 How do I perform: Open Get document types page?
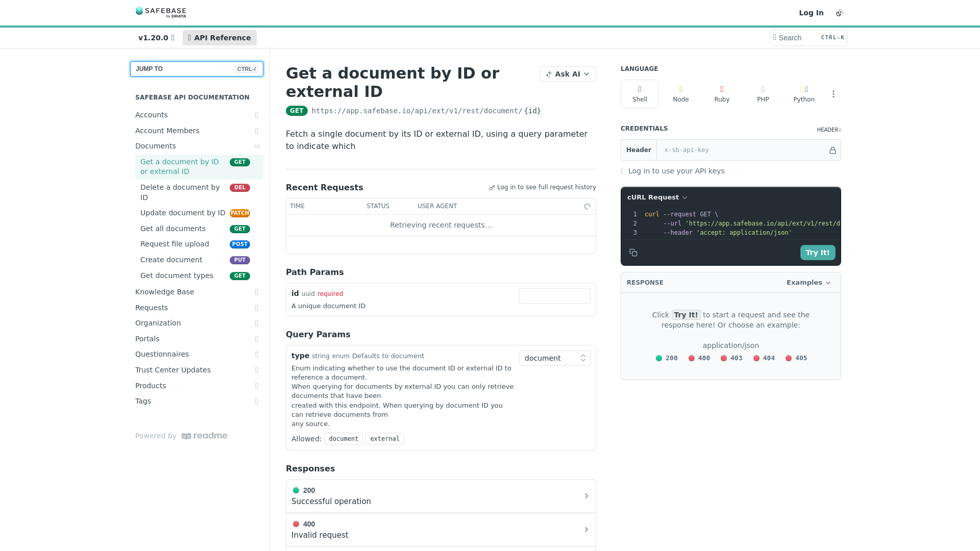pos(199,276)
